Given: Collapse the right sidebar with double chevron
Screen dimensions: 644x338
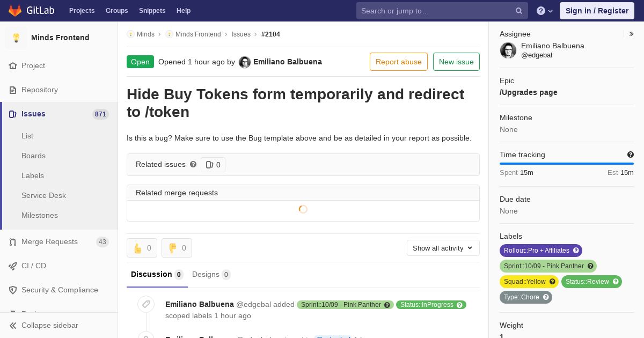Looking at the screenshot, I should (632, 34).
